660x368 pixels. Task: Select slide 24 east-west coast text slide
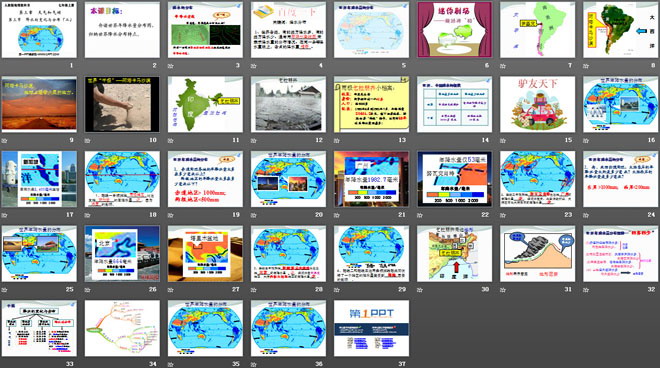621,179
